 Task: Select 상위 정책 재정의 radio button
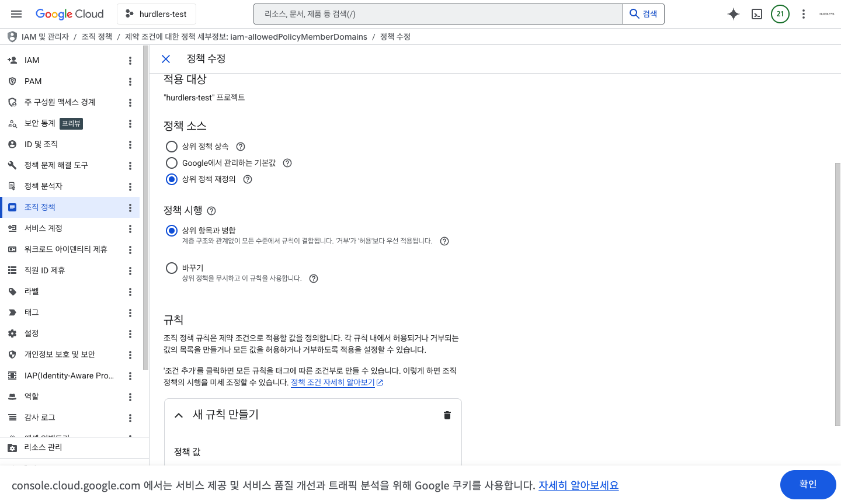(x=172, y=179)
